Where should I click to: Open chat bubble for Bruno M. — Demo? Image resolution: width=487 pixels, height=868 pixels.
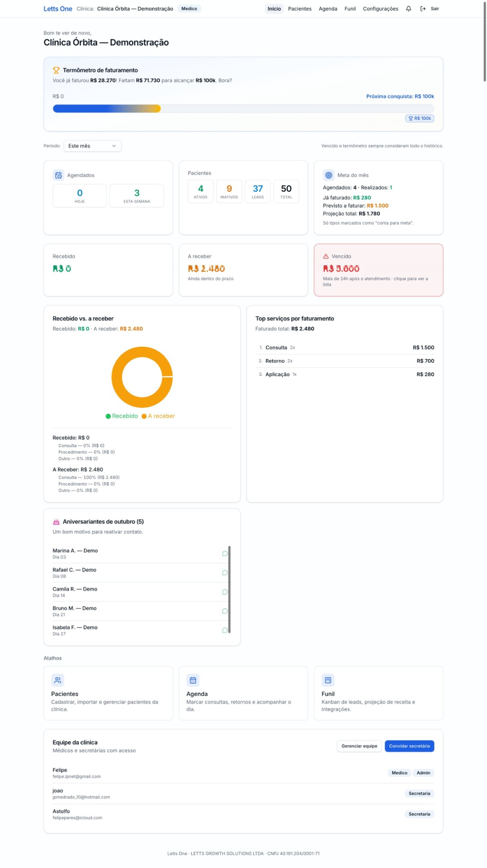point(225,611)
